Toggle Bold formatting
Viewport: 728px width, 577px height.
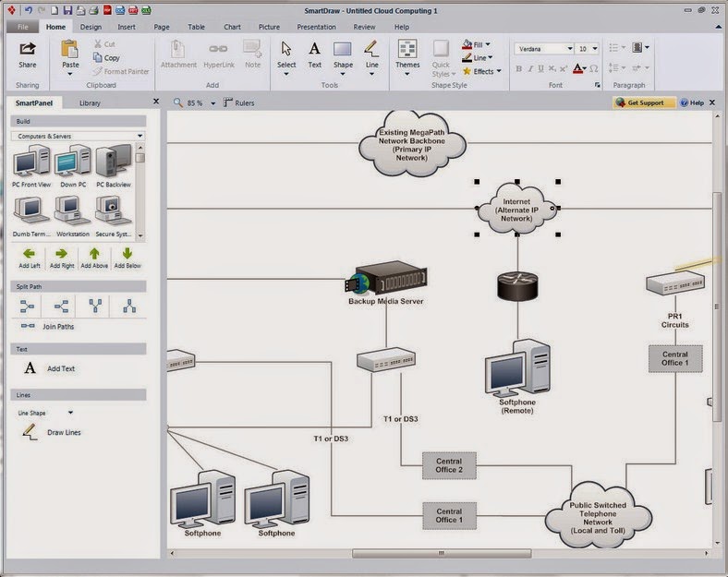tap(518, 68)
